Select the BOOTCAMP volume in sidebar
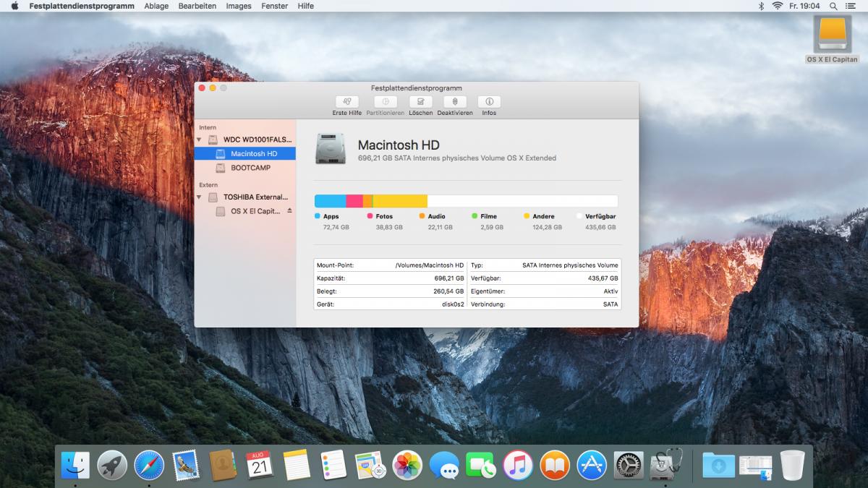 pos(245,168)
